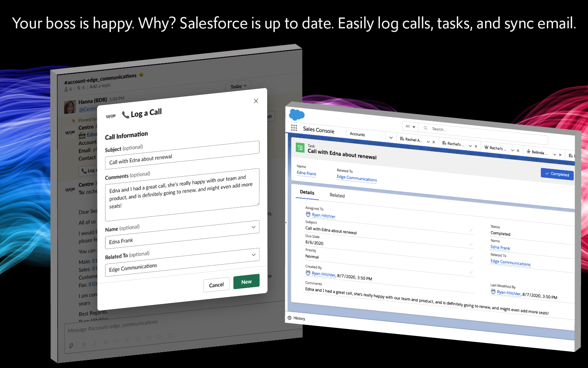Click the green New button
This screenshot has width=588, height=368.
coord(246,282)
